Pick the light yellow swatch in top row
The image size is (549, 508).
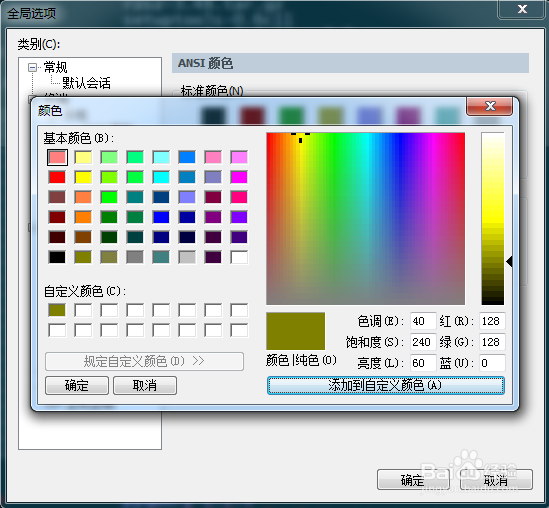coord(83,157)
